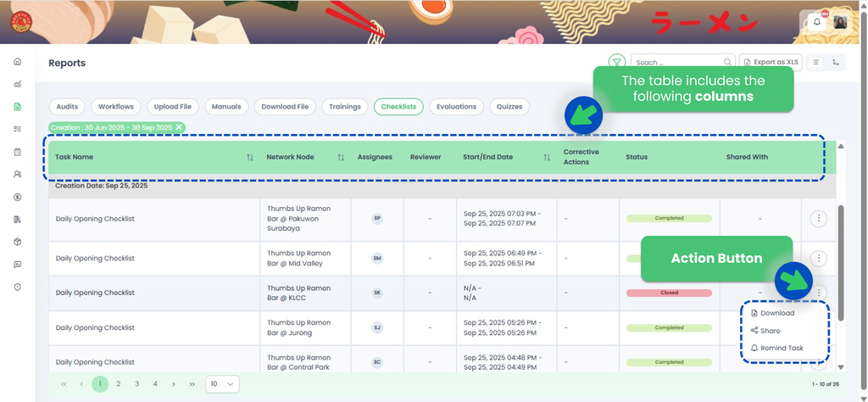
Task: Open the analytics chart sidebar icon
Action: tap(17, 84)
